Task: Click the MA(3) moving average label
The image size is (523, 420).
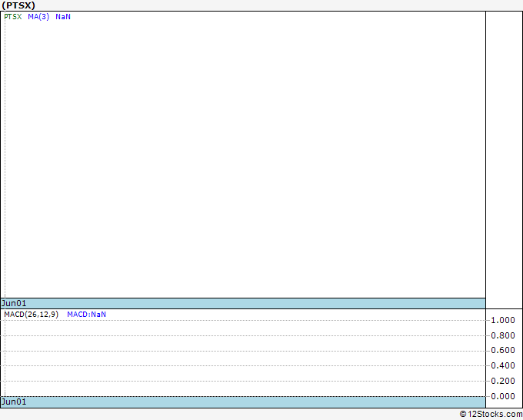Action: pos(38,17)
